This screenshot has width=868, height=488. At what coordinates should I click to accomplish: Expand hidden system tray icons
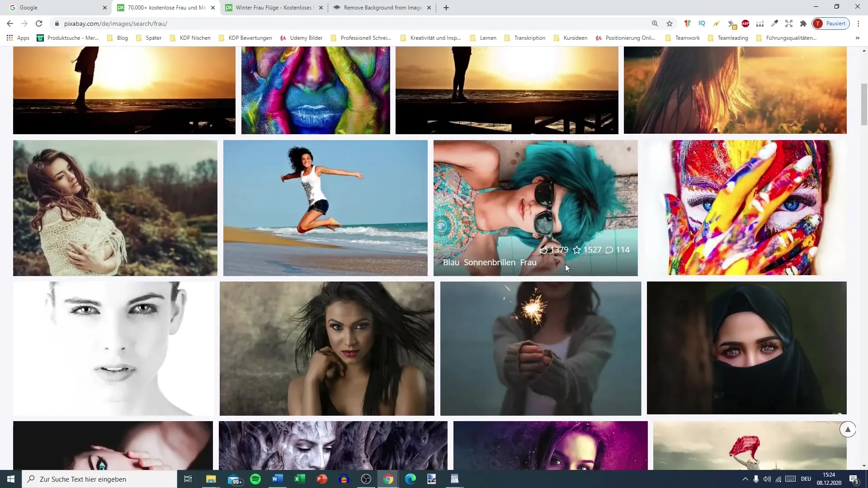(x=745, y=479)
